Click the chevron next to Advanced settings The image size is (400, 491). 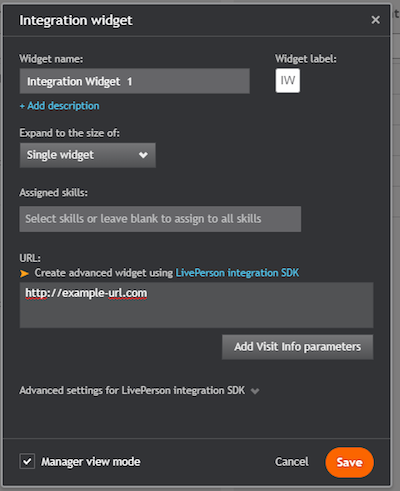tap(255, 391)
